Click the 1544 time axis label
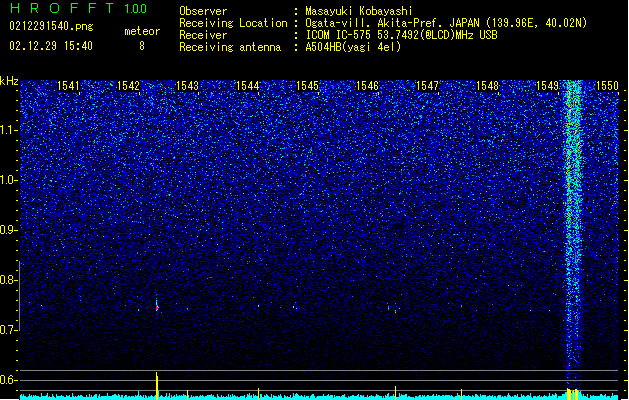629x400 pixels. (248, 85)
